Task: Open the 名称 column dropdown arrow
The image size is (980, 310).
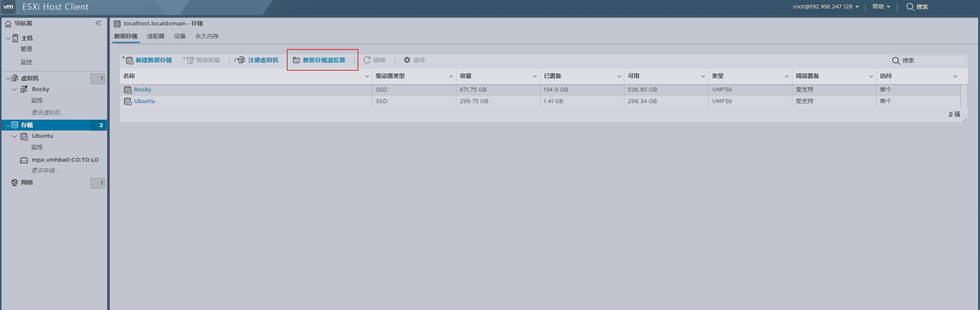Action: pyautogui.click(x=367, y=76)
